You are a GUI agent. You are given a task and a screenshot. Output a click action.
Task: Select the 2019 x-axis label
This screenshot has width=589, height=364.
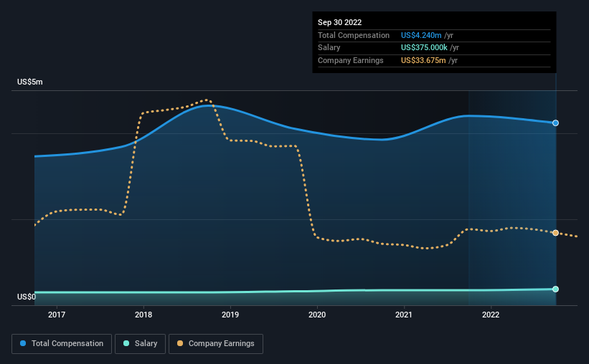[x=230, y=315]
